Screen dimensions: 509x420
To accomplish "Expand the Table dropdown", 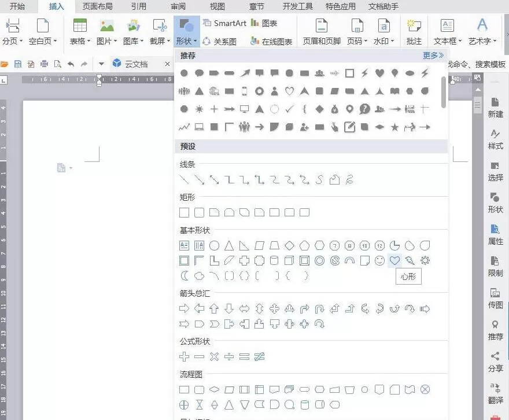I will 80,31.
